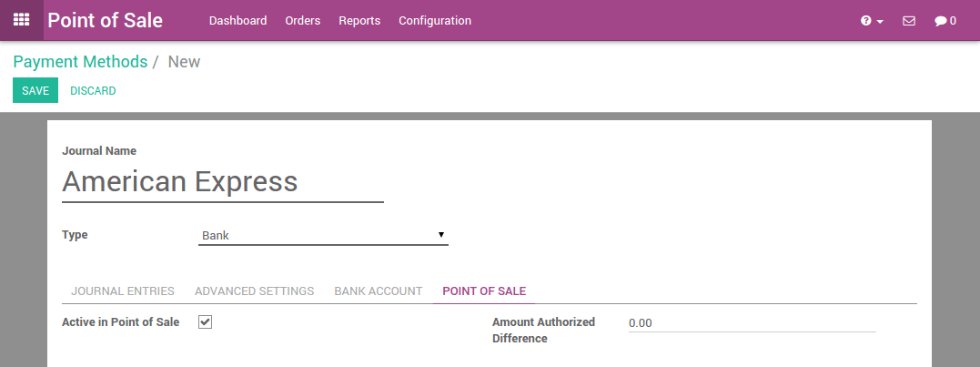Switch to the Journal Entries tab
This screenshot has width=980, height=367.
pos(123,291)
